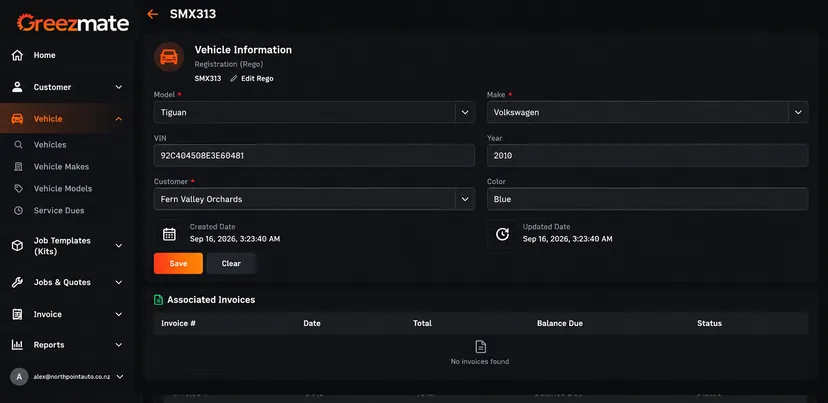Screen dimensions: 828x403
Task: Open the Model dropdown arrow
Action: (465, 113)
